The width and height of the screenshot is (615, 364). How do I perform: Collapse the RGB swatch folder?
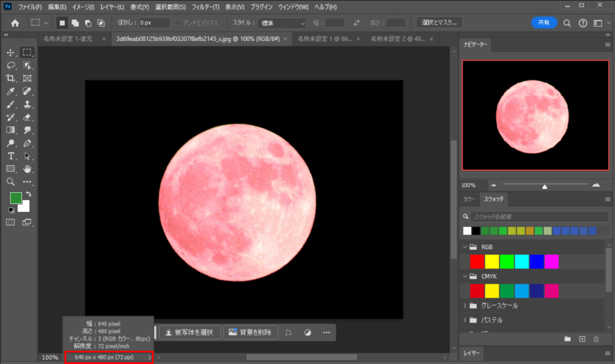pos(464,247)
